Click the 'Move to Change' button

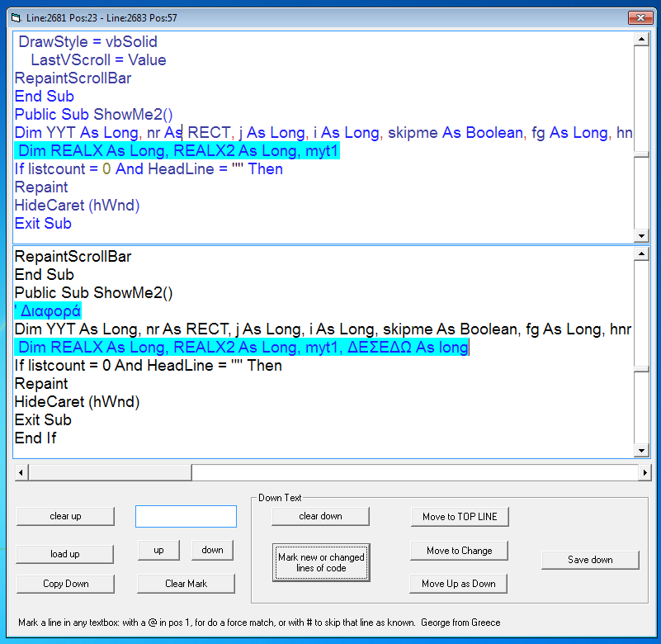click(459, 551)
